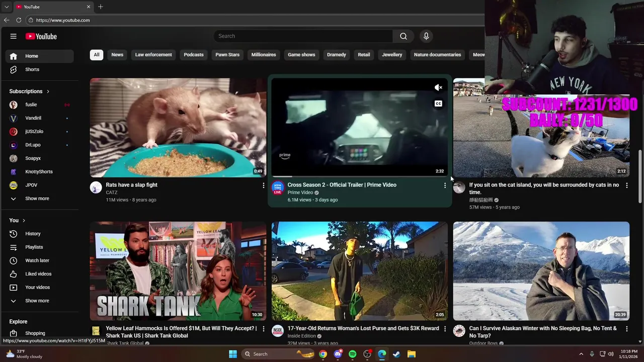Open "Rats have a slap fight" title
This screenshot has width=644, height=362.
tap(132, 185)
